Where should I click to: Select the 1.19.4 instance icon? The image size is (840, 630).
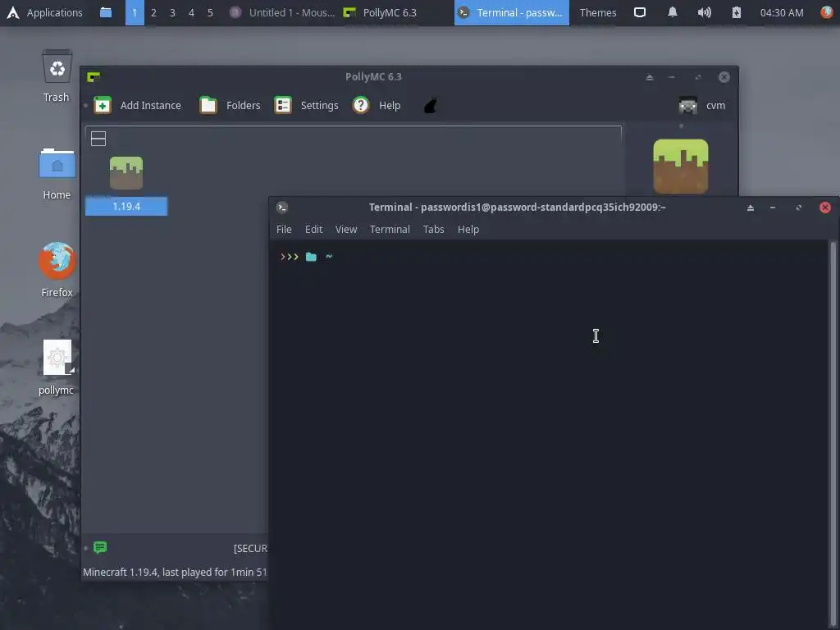126,173
